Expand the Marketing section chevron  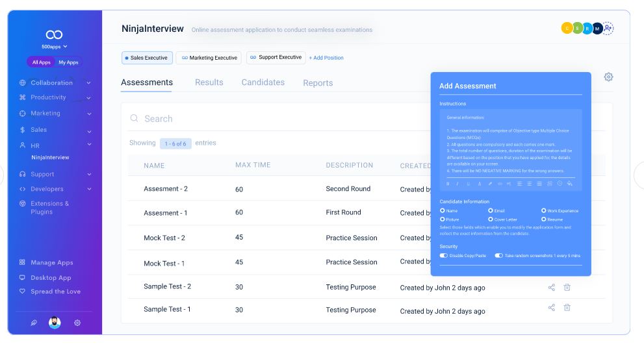coord(89,114)
